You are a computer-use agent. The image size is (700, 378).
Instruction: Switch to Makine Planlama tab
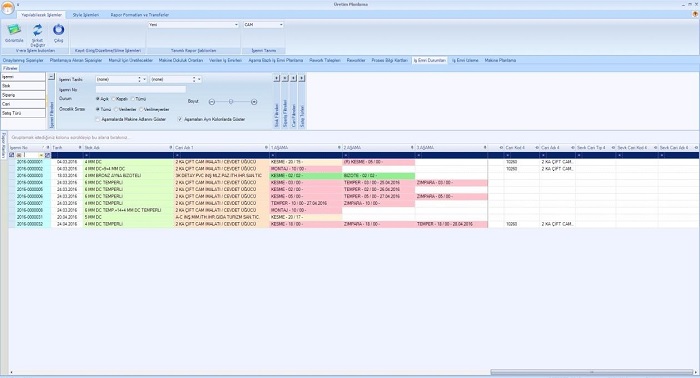pyautogui.click(x=500, y=60)
